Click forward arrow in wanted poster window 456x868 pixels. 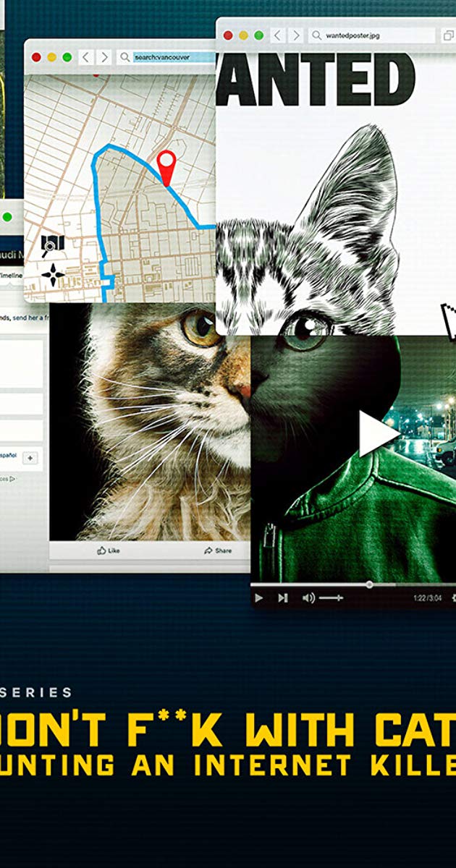click(295, 35)
